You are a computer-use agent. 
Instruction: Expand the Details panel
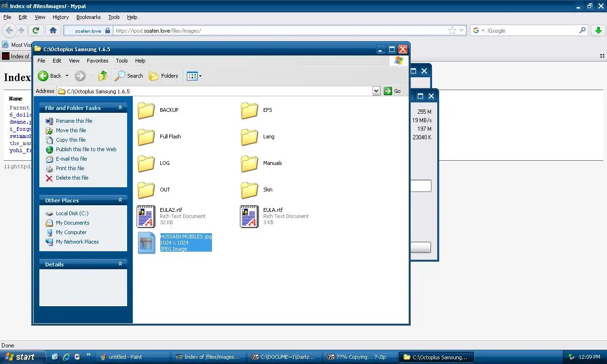point(120,264)
